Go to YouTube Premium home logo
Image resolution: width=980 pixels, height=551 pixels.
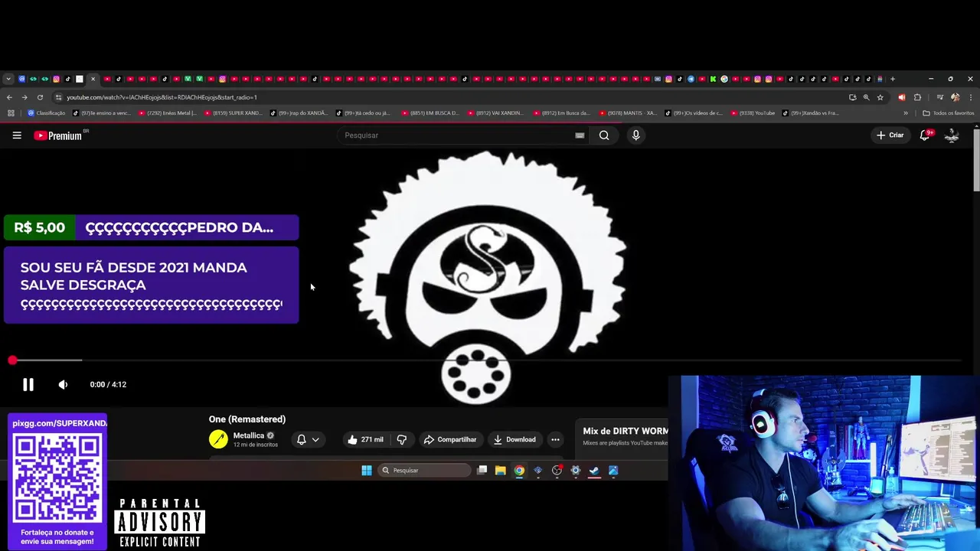coord(58,135)
